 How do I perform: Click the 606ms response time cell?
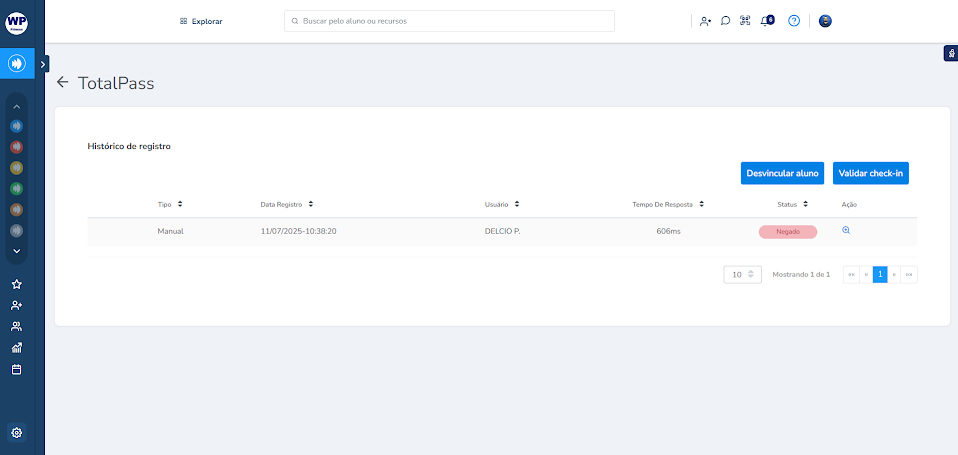668,231
